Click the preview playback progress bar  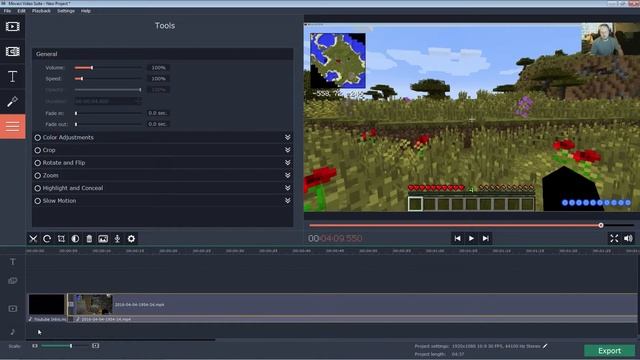(471, 225)
